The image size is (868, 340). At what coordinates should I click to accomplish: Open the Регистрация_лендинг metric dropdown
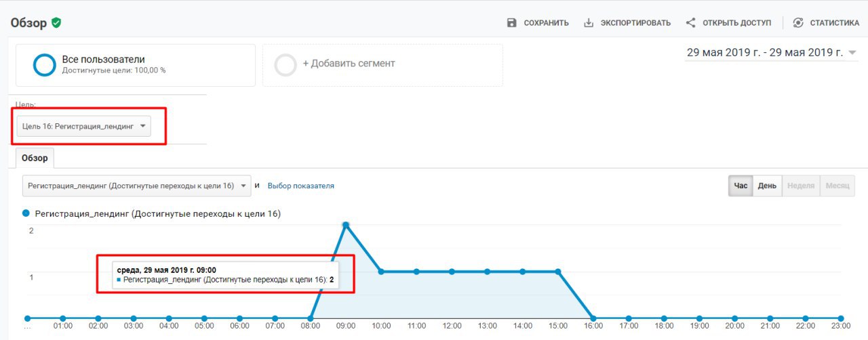tap(136, 186)
